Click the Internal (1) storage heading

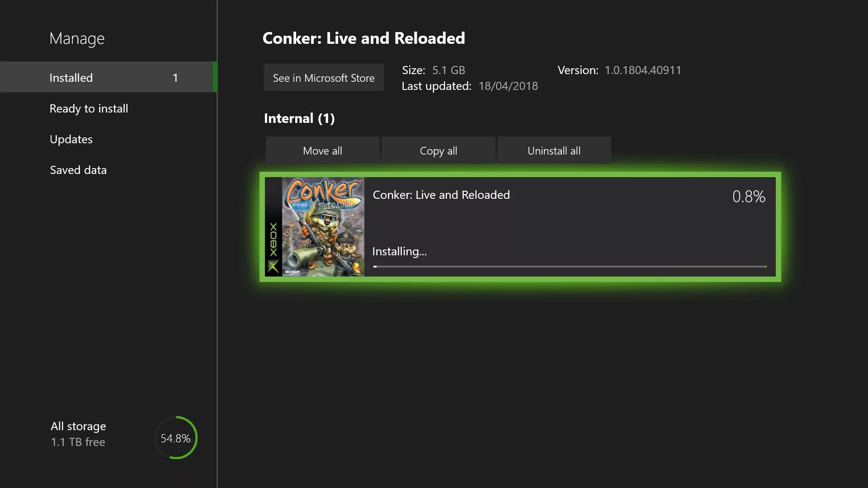point(299,118)
